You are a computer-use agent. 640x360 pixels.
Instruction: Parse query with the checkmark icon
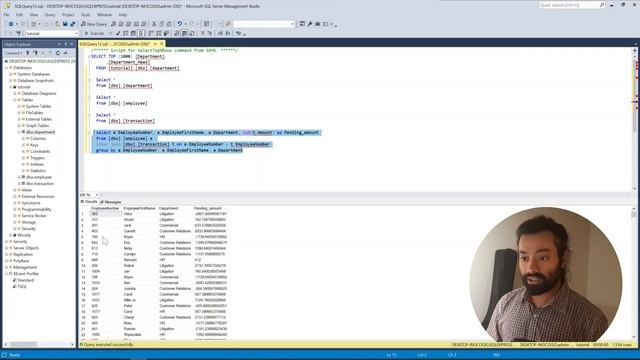coord(118,33)
